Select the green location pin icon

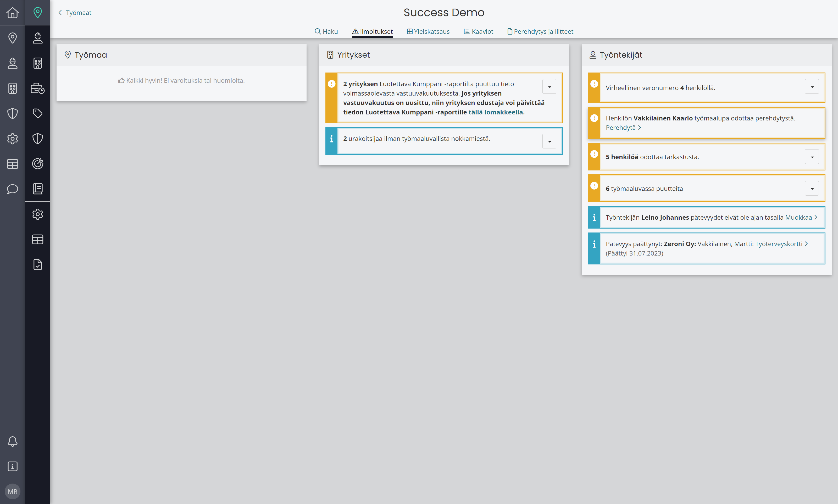tap(38, 13)
